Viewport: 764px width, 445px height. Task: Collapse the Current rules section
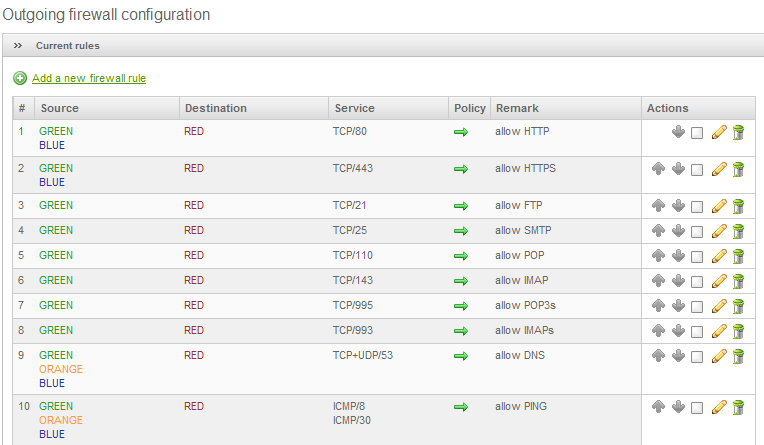pos(18,46)
